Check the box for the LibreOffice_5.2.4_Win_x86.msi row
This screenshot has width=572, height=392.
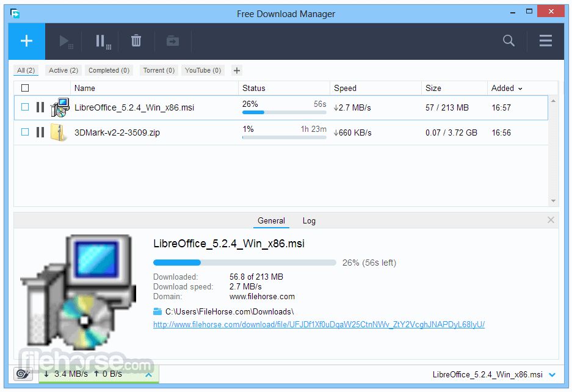(25, 107)
